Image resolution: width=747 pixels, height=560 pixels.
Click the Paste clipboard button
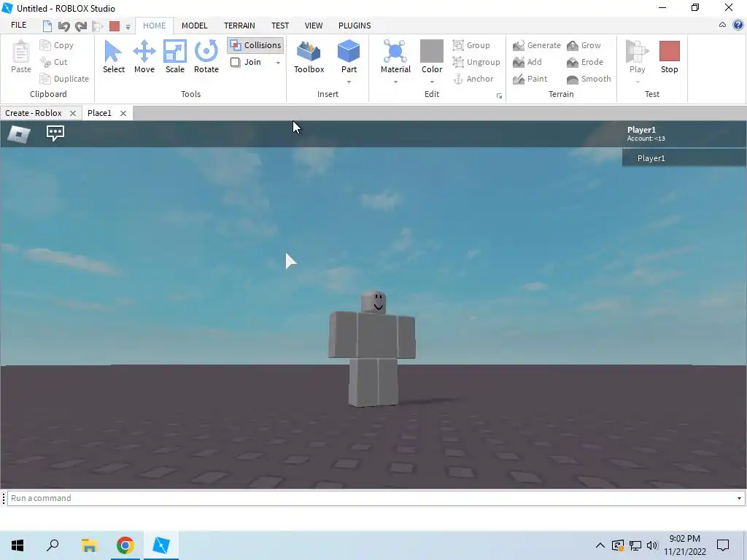coord(21,57)
